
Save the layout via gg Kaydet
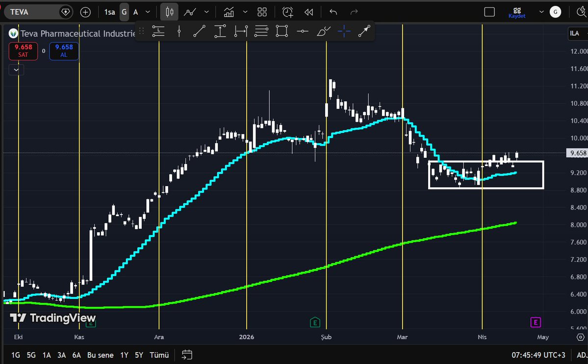tap(517, 12)
